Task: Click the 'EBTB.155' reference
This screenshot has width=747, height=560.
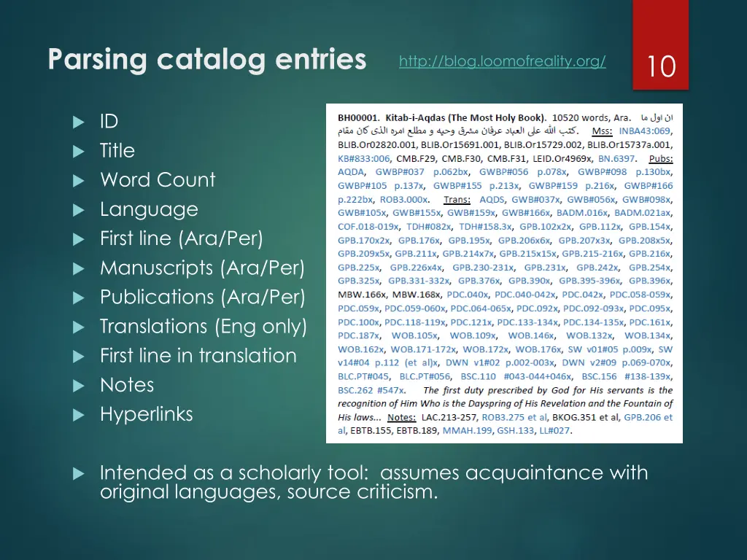Action: (x=371, y=432)
